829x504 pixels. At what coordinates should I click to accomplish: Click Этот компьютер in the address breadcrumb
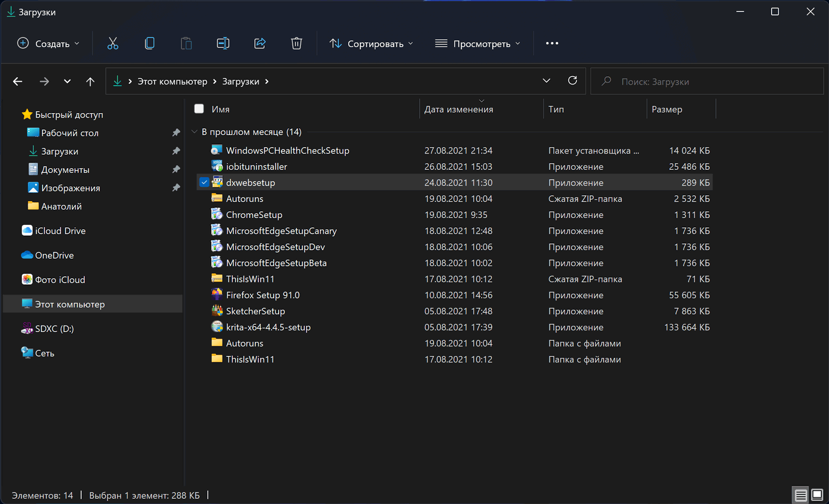pyautogui.click(x=172, y=82)
